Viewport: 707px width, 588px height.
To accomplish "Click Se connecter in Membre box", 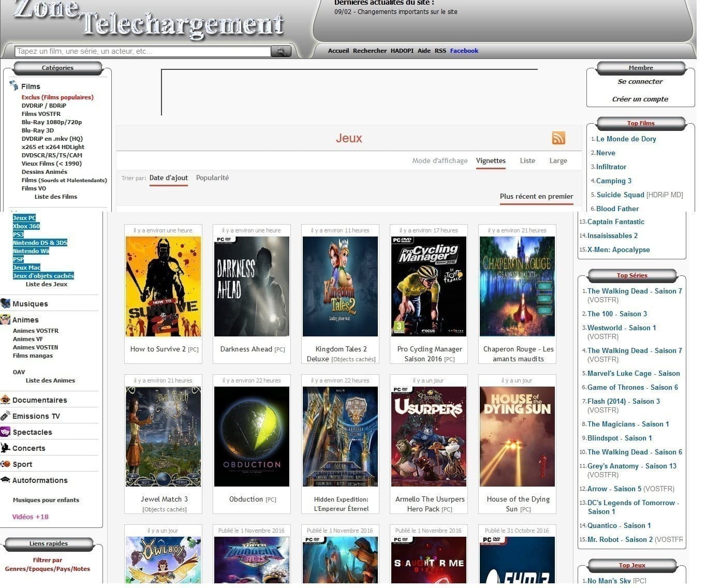I will (640, 81).
